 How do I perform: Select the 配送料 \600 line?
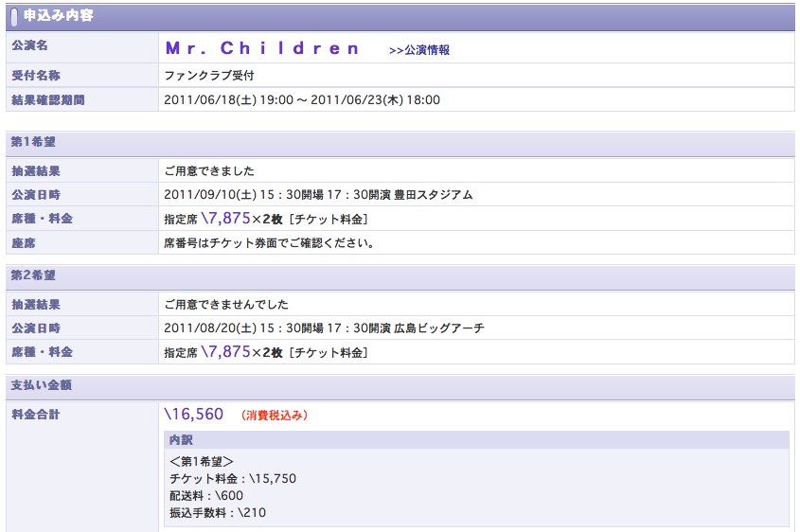[205, 496]
